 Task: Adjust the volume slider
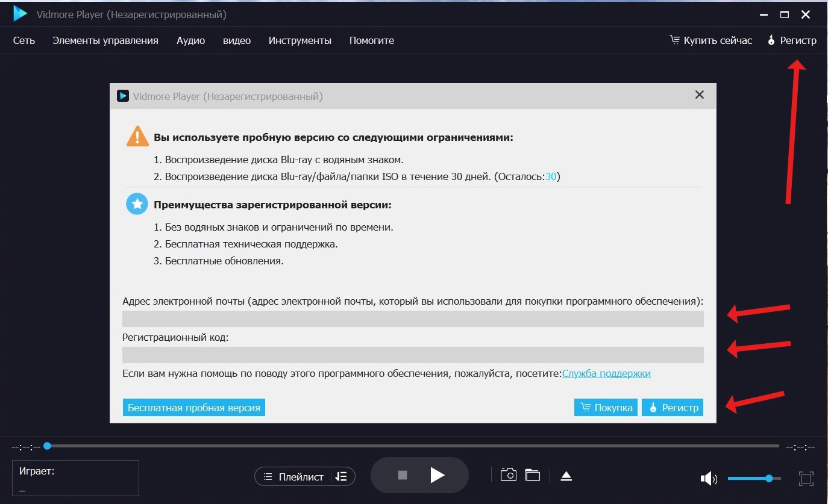coord(754,479)
